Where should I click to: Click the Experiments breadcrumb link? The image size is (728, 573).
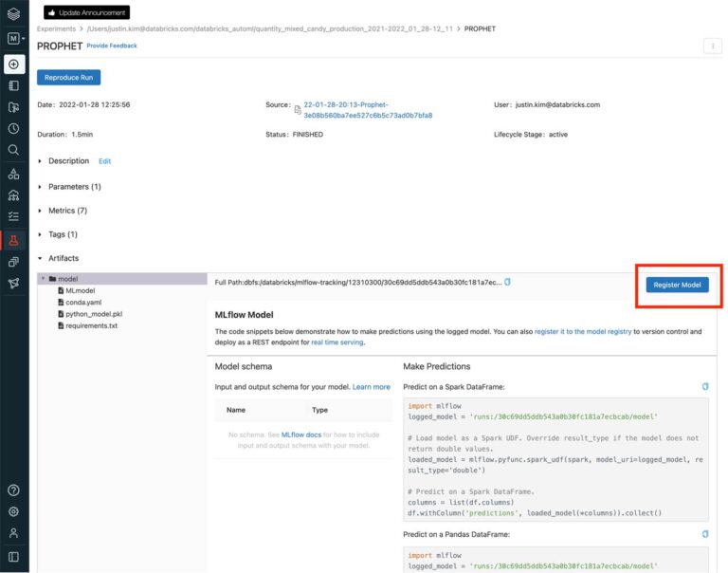click(56, 28)
